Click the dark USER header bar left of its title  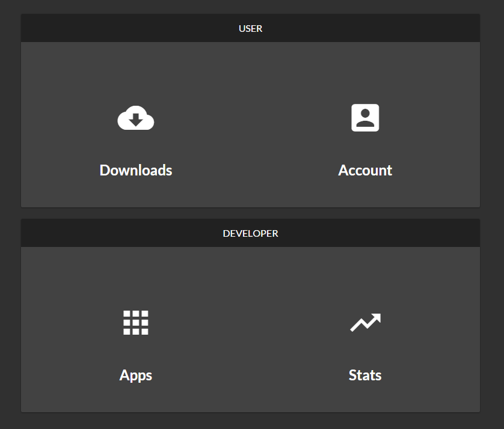click(x=120, y=28)
